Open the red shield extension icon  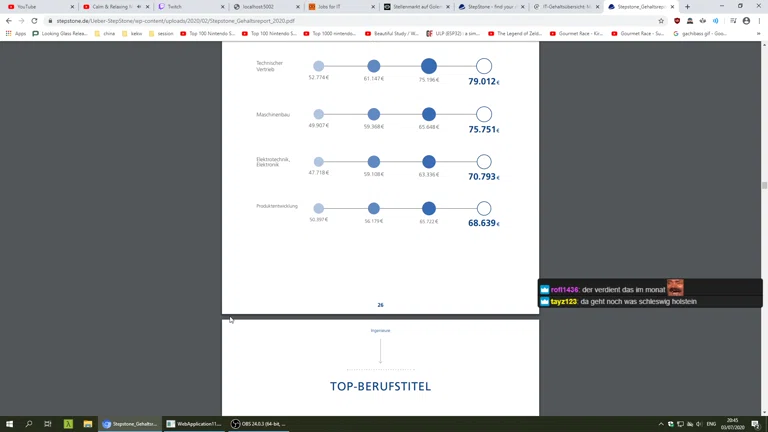pyautogui.click(x=677, y=21)
